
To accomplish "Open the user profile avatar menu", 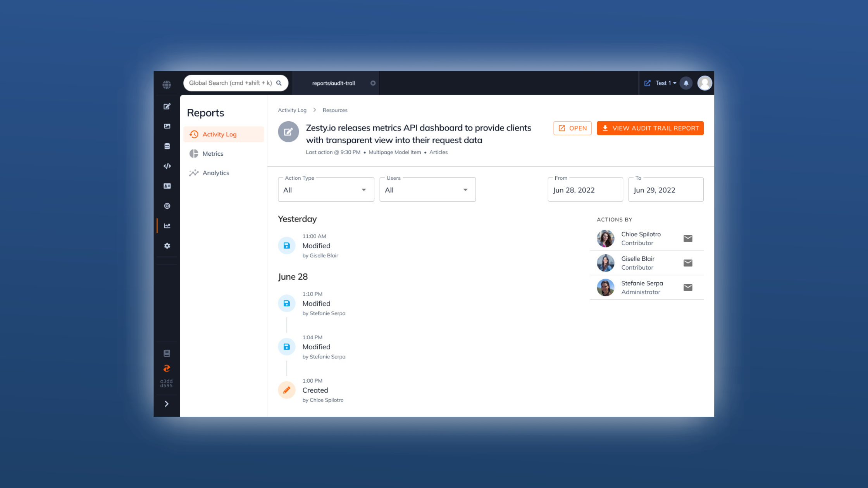I will [704, 83].
